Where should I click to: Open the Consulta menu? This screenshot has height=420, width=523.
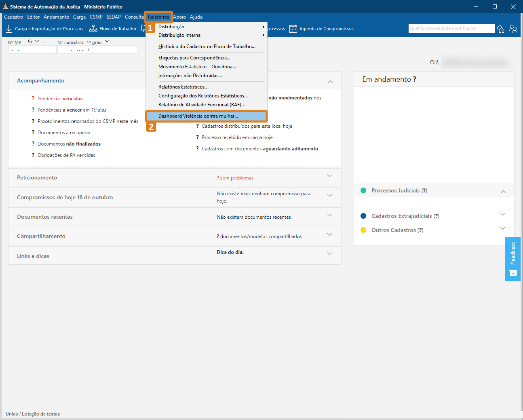point(134,17)
